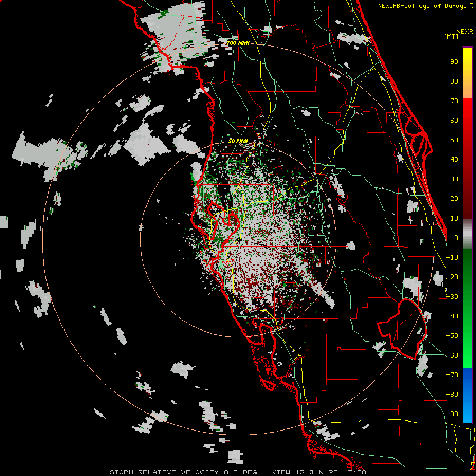Click the -50 scale value
The width and height of the screenshot is (476, 476).
[452, 336]
